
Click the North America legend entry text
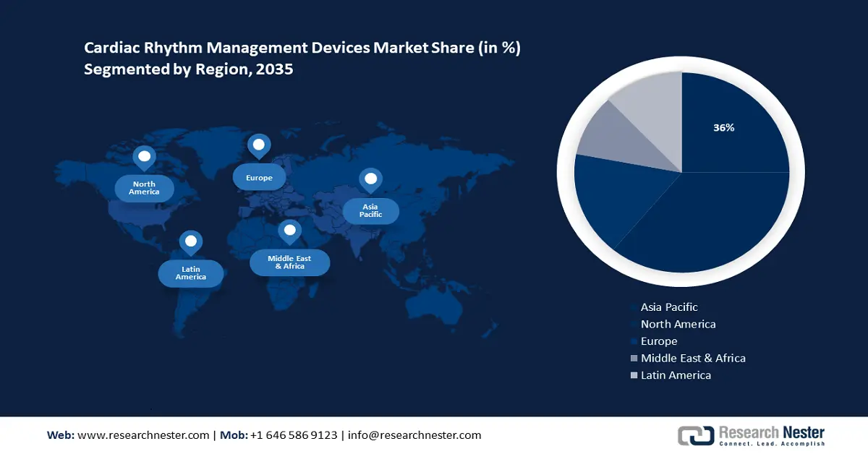click(x=678, y=325)
